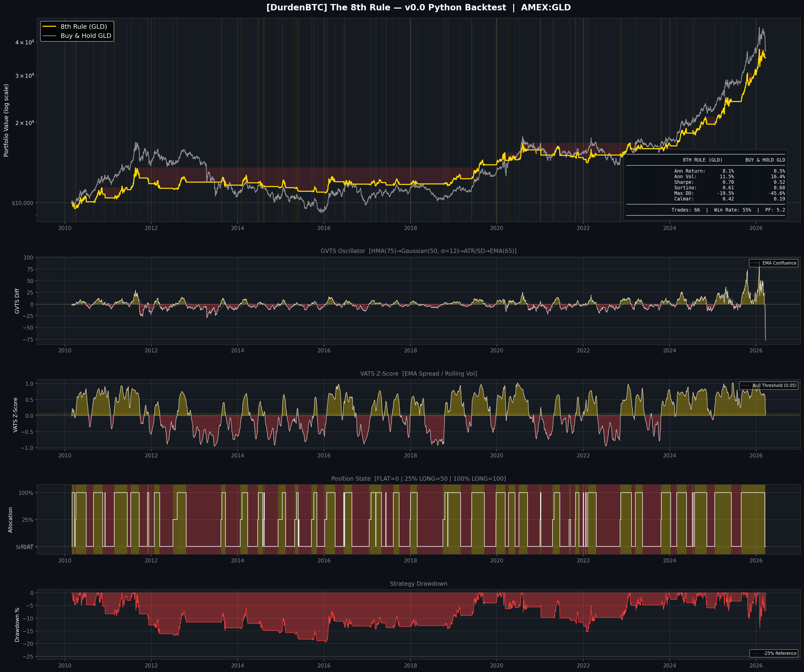Screen dimensions: 804x672
Task: Click the PF: 5.2 stat text
Action: pos(775,210)
